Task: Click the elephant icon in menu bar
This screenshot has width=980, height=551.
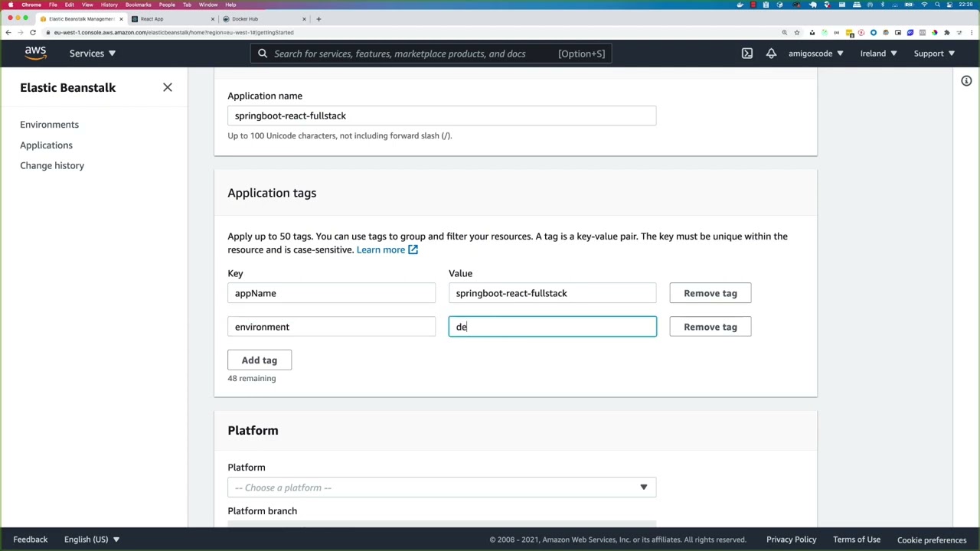Action: [x=813, y=5]
